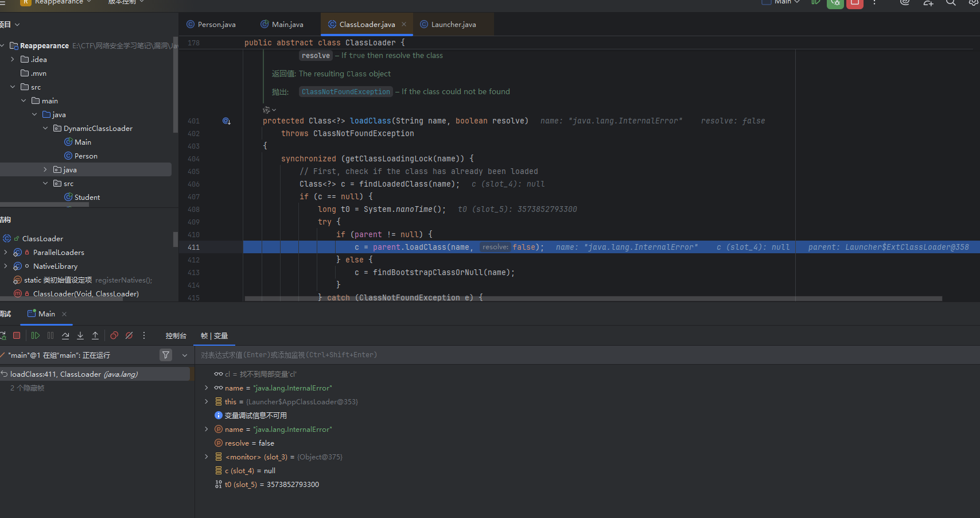Image resolution: width=980 pixels, height=518 pixels.
Task: Stop the debug session with red square
Action: point(17,335)
